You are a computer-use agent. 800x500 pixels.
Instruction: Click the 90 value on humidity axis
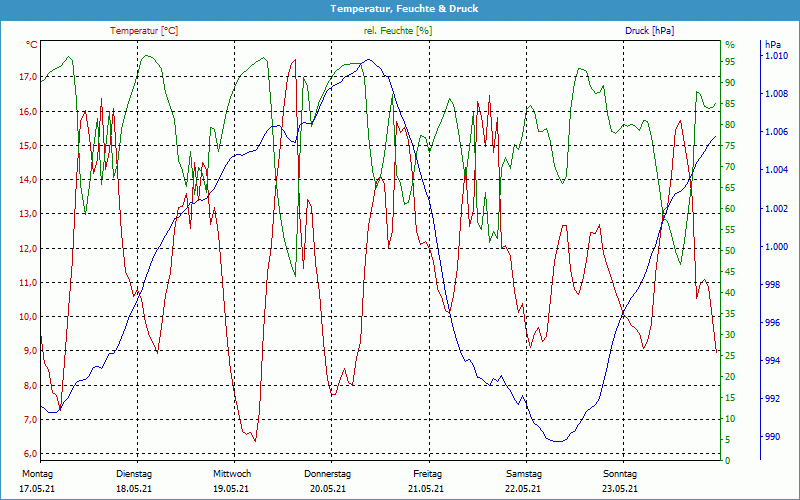[x=730, y=82]
